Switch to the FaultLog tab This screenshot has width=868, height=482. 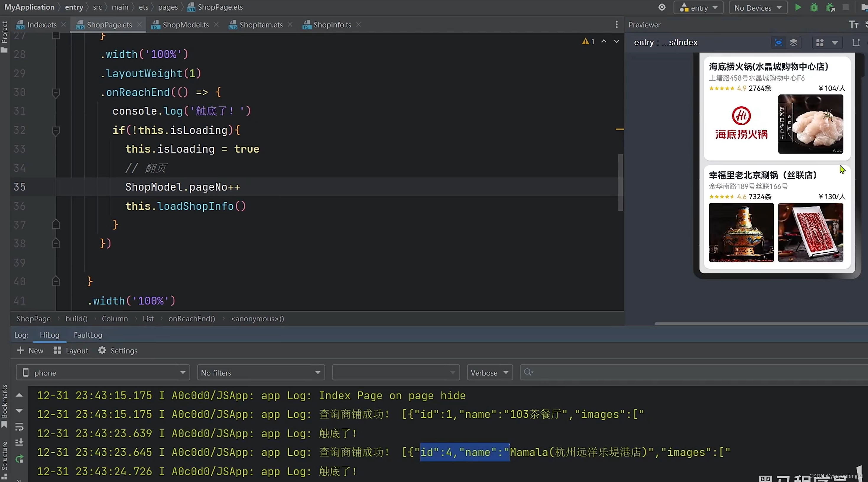(x=88, y=335)
